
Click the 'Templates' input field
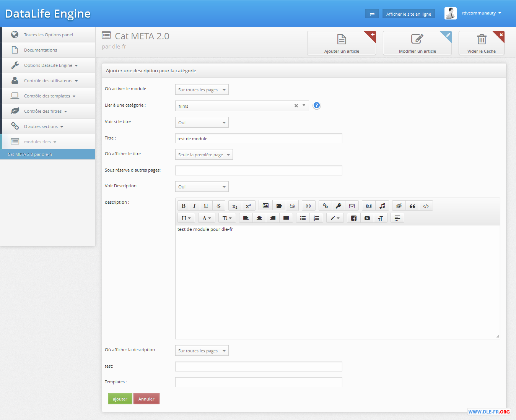(x=259, y=382)
